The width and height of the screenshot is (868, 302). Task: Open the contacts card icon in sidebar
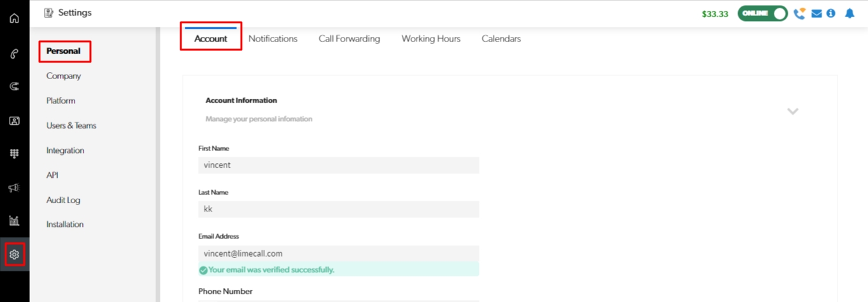(14, 120)
